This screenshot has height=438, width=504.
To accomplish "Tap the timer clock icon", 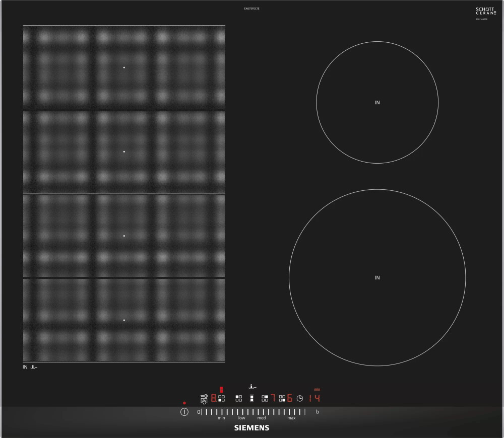I will [x=300, y=398].
